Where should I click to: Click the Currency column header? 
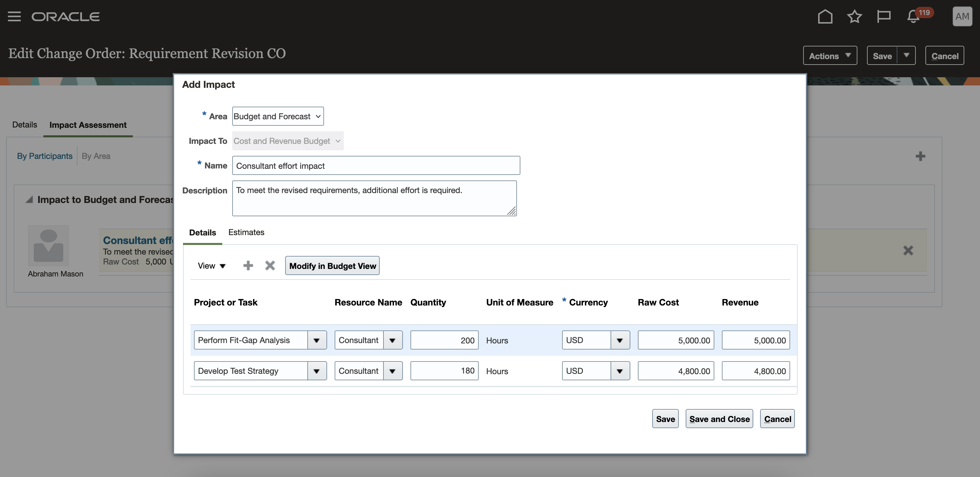pyautogui.click(x=588, y=302)
